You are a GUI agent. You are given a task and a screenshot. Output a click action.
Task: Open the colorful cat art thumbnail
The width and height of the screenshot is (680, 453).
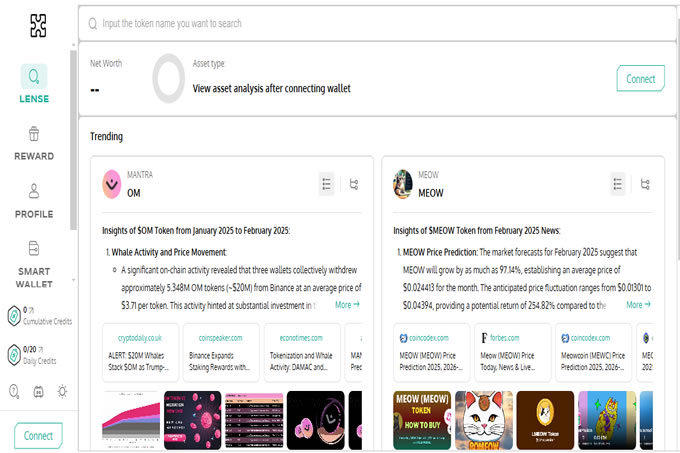pyautogui.click(x=607, y=420)
